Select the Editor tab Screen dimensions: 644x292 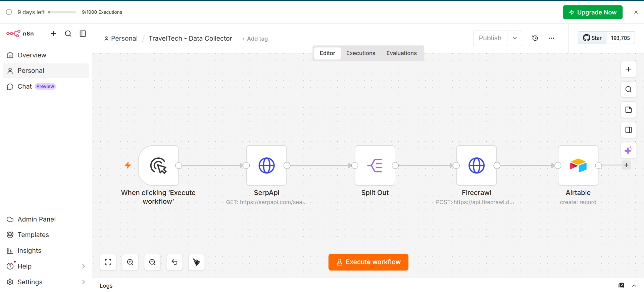[327, 53]
